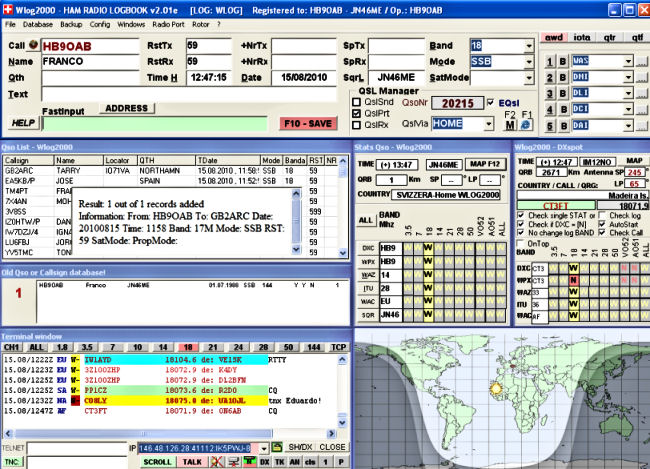Open the Database menu

click(38, 22)
